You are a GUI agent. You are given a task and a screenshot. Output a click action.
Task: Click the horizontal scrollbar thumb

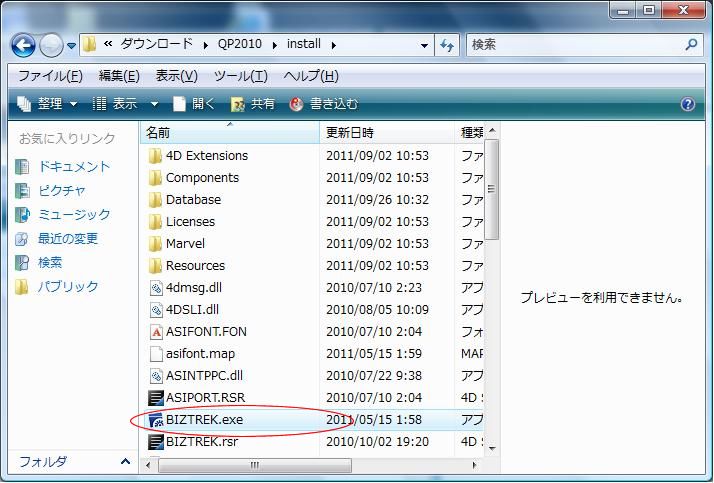click(x=255, y=465)
